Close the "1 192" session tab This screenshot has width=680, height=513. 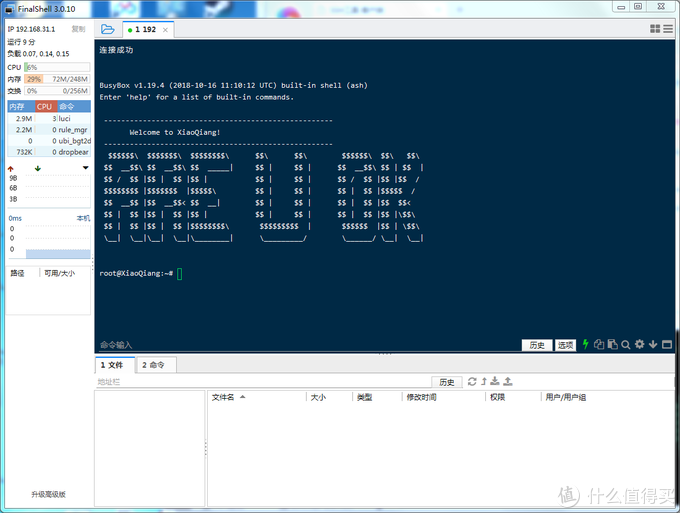pos(166,30)
